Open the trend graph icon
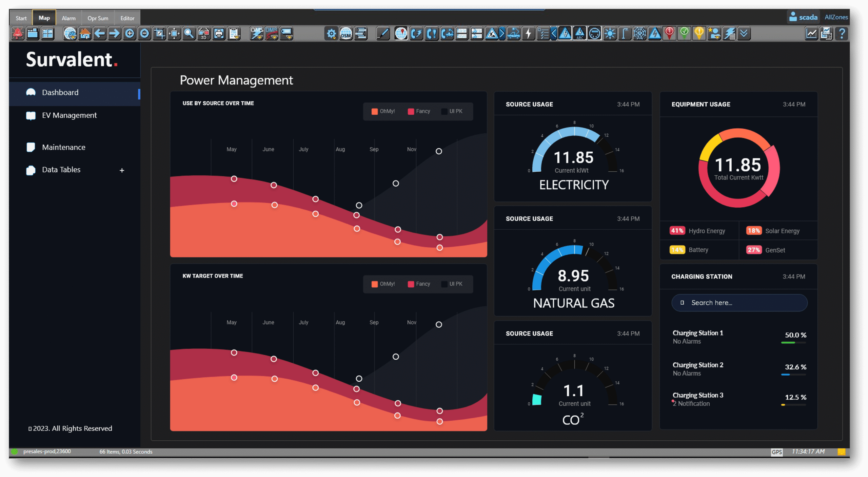868x477 pixels. coord(811,34)
